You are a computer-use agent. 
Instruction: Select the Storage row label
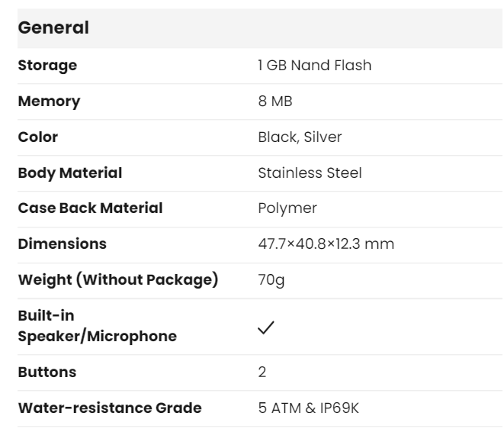(47, 66)
